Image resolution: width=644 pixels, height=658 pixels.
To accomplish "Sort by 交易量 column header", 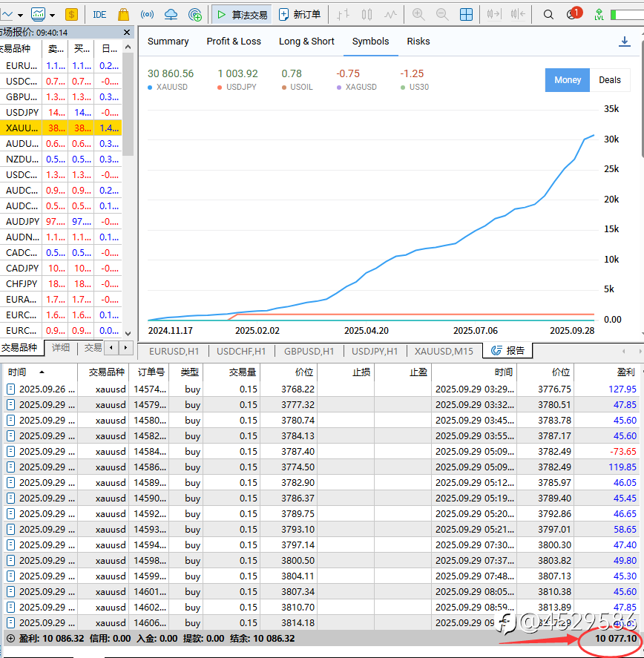I will pyautogui.click(x=231, y=372).
